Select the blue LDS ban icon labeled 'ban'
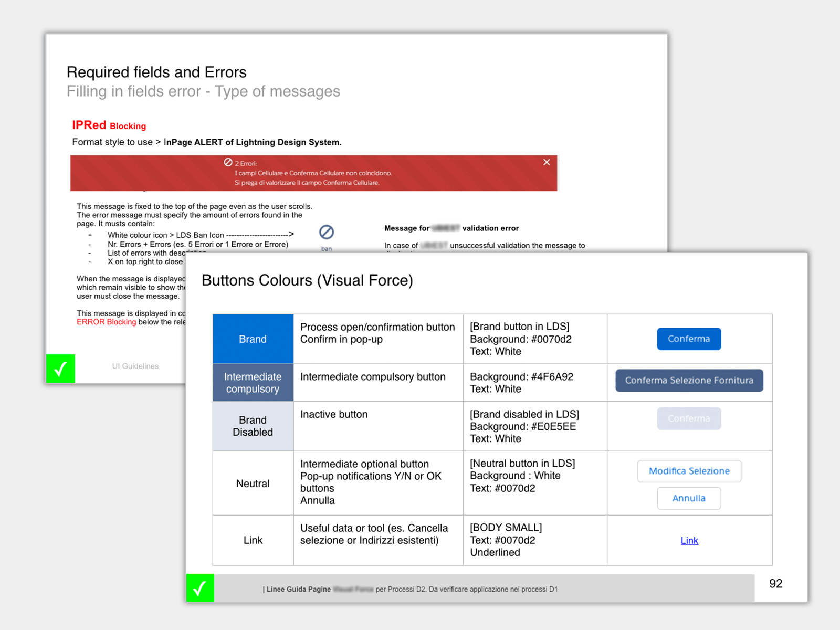This screenshot has height=630, width=840. (327, 232)
